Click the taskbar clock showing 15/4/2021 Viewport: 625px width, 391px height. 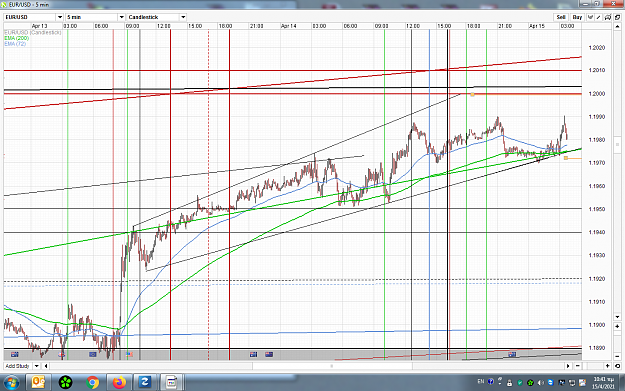click(x=603, y=383)
